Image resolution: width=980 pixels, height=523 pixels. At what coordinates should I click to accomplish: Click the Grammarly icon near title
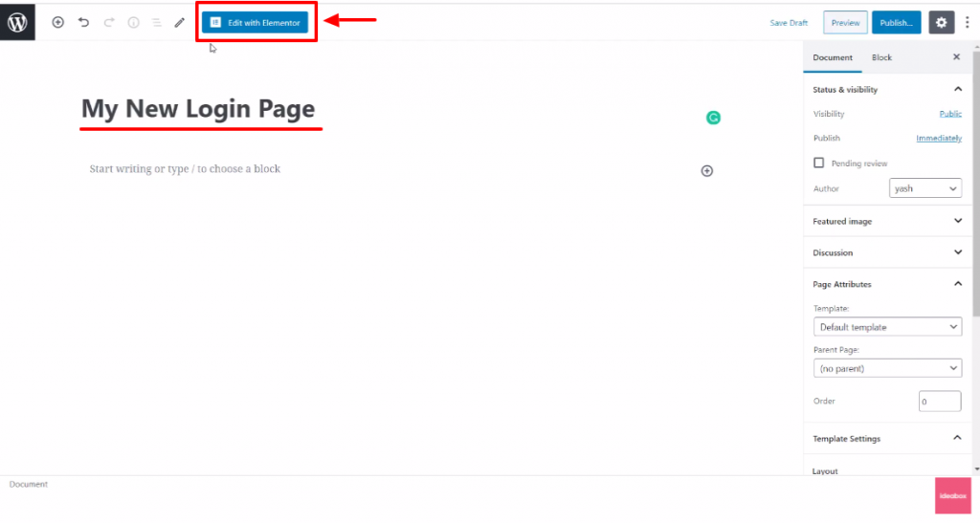pyautogui.click(x=713, y=118)
